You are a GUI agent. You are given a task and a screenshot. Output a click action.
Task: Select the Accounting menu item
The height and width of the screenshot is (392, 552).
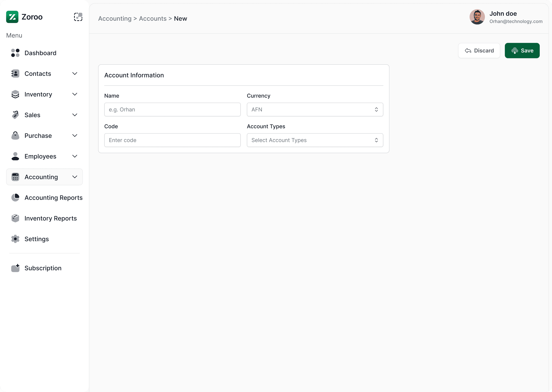41,177
